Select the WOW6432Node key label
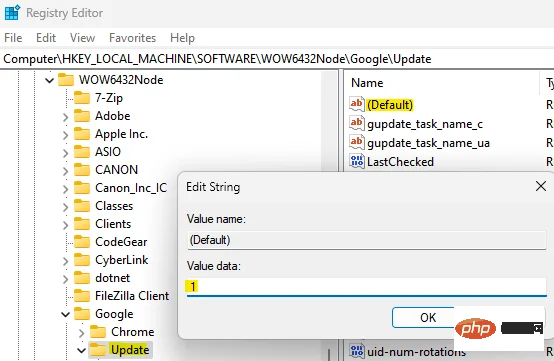Screen dimensions: 554x361 121,79
